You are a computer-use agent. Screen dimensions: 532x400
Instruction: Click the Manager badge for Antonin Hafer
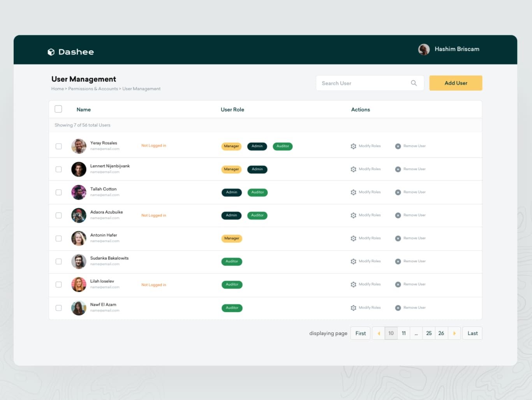coord(232,239)
